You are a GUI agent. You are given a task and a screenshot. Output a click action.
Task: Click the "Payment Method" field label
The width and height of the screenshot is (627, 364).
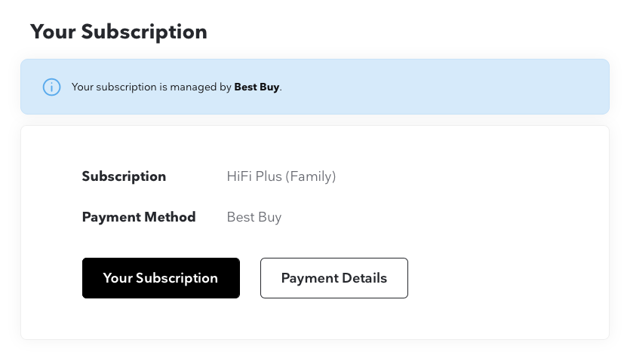tap(139, 217)
